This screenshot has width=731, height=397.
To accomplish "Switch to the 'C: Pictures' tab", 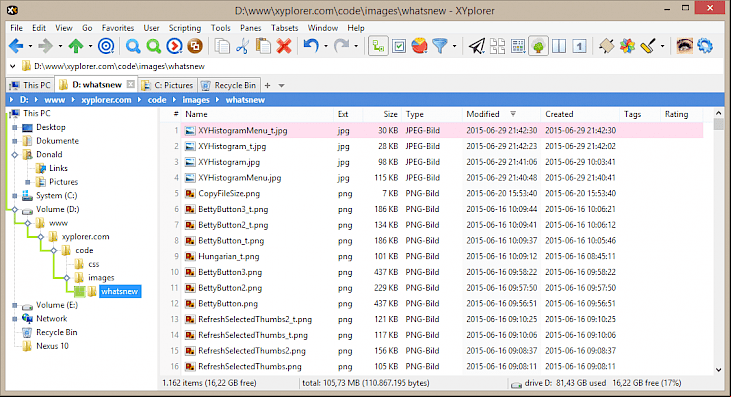I will (x=167, y=85).
